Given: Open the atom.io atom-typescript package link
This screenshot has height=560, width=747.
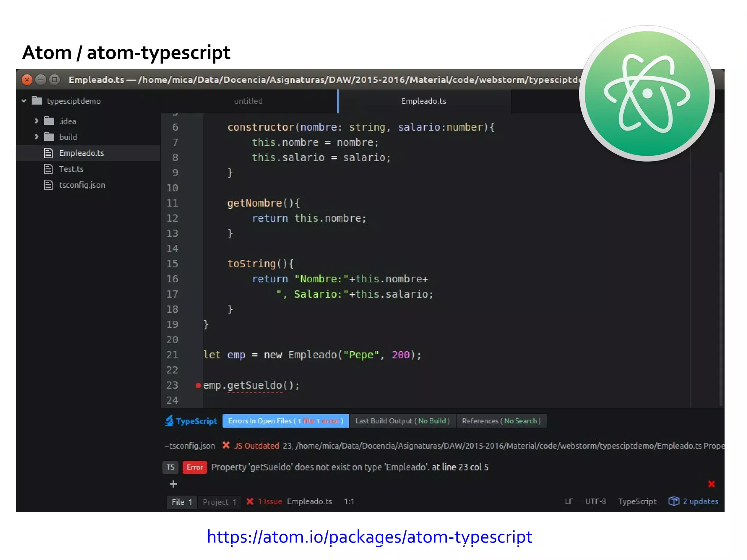Looking at the screenshot, I should 369,537.
